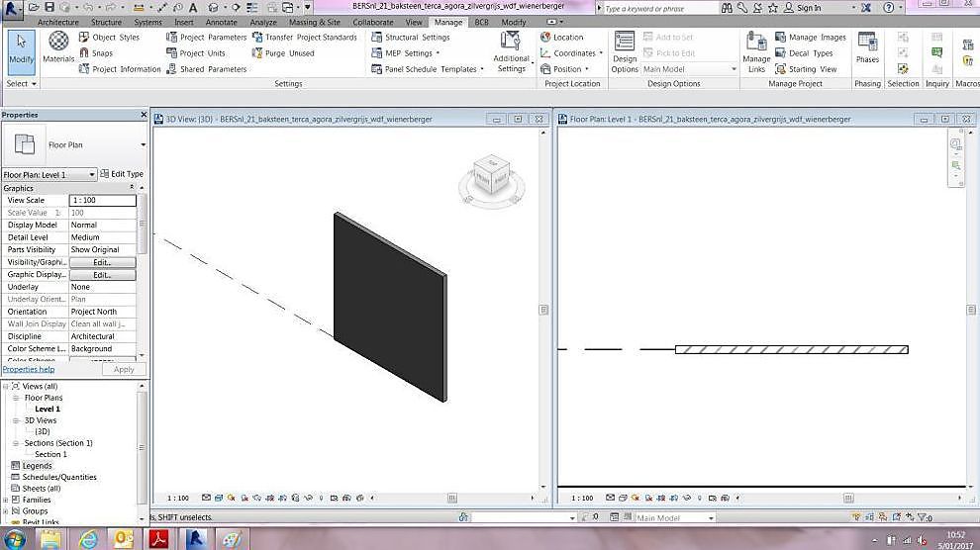Launch Internet Explorer from the taskbar
Screen dimensions: 980x550
[88, 539]
